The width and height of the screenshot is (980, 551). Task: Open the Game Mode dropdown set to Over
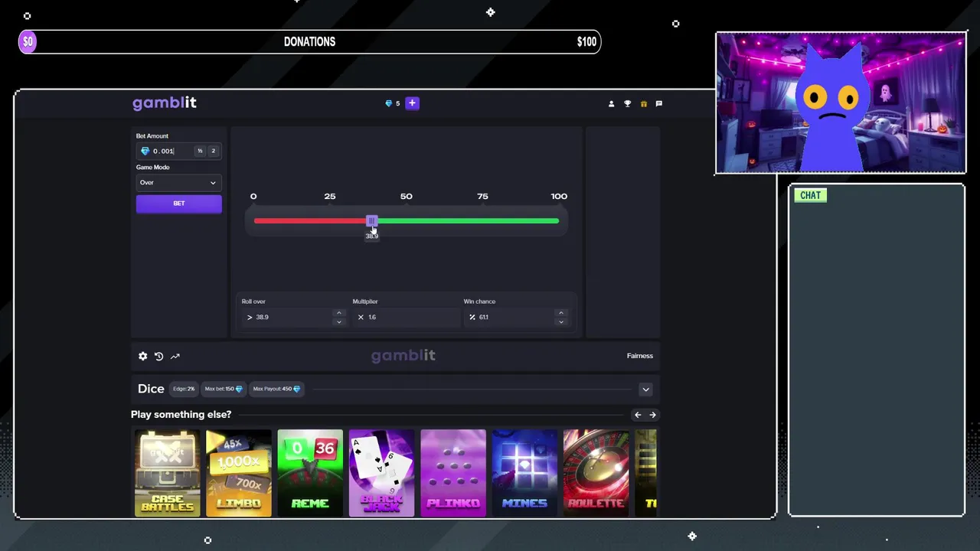(x=178, y=182)
